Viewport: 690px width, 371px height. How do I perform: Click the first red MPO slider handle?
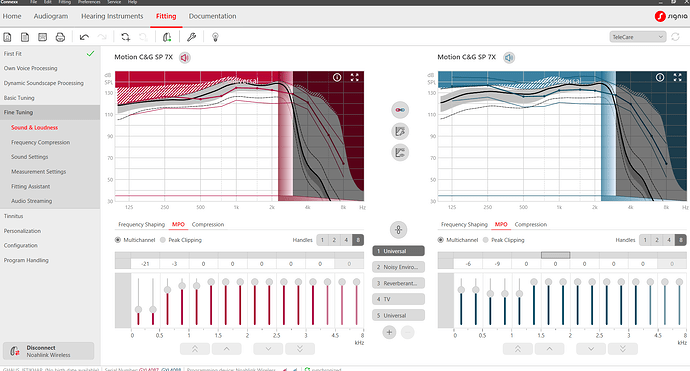[138, 309]
